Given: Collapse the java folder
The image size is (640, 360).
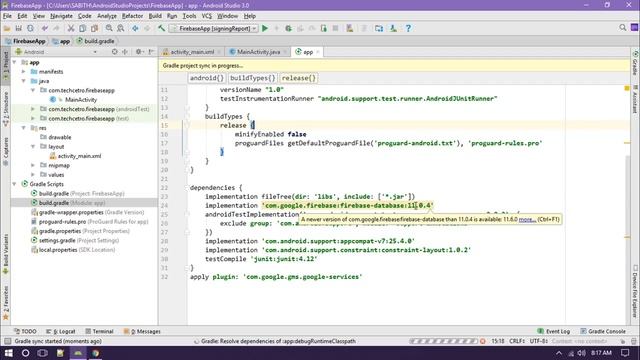Looking at the screenshot, I should 24,81.
